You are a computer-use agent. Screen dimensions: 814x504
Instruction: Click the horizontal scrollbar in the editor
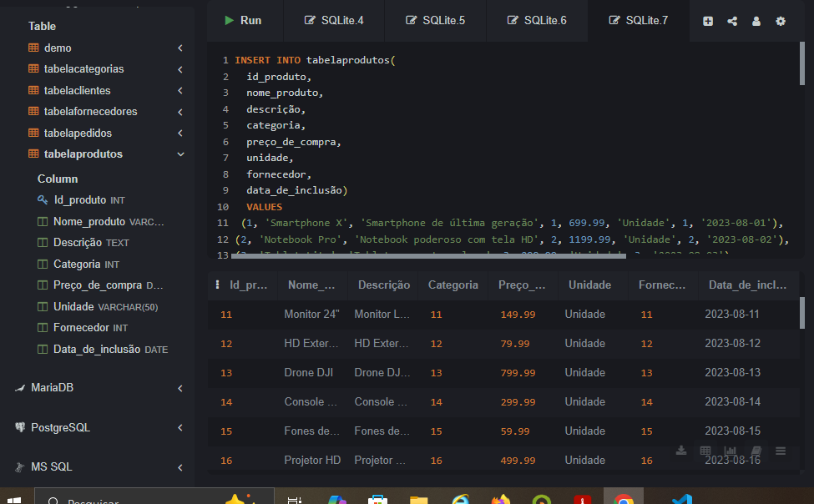click(x=428, y=256)
